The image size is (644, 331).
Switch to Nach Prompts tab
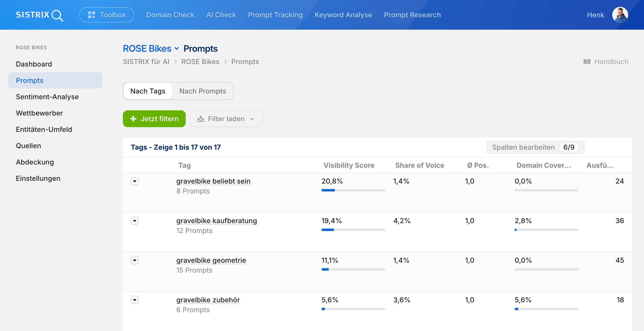coord(203,91)
